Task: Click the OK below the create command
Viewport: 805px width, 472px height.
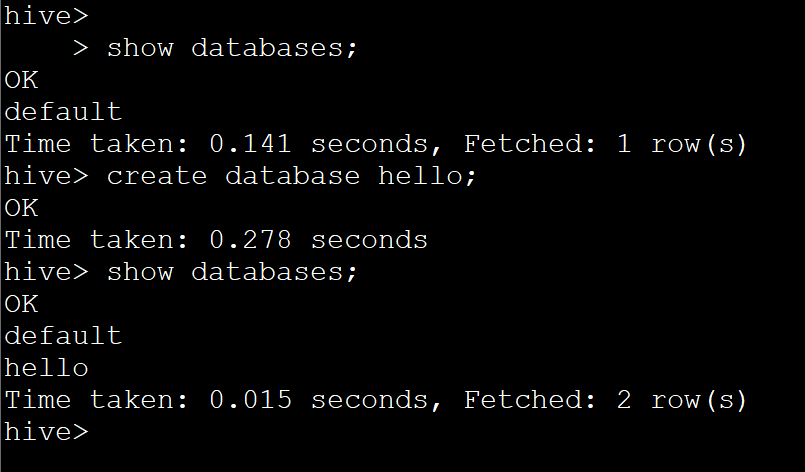Action: click(x=21, y=207)
